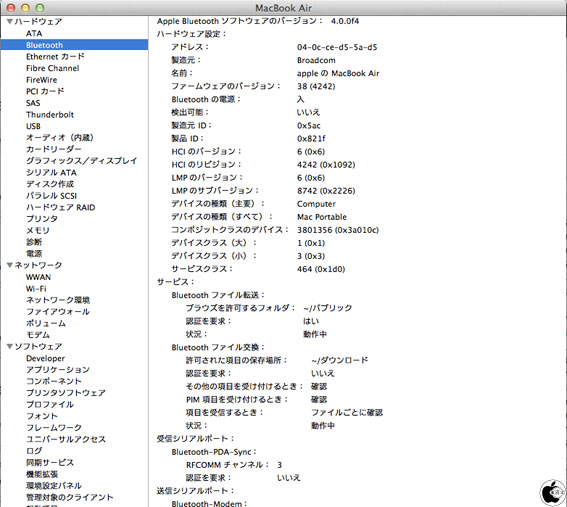The height and width of the screenshot is (507, 567).
Task: Select ATA in the sidebar
Action: coord(34,33)
